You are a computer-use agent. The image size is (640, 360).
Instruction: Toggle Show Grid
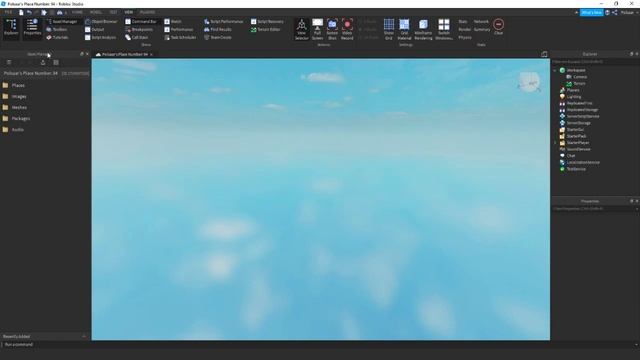tap(389, 29)
